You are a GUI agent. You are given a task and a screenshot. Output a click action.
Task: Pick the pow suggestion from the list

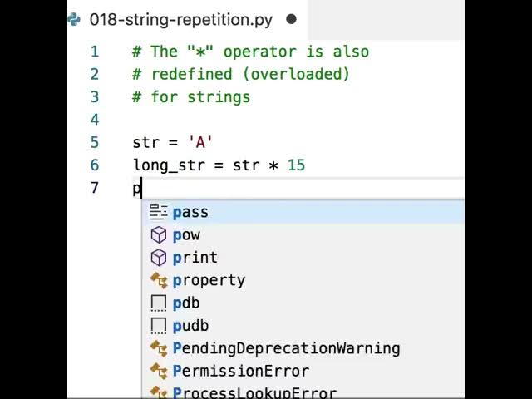303,235
